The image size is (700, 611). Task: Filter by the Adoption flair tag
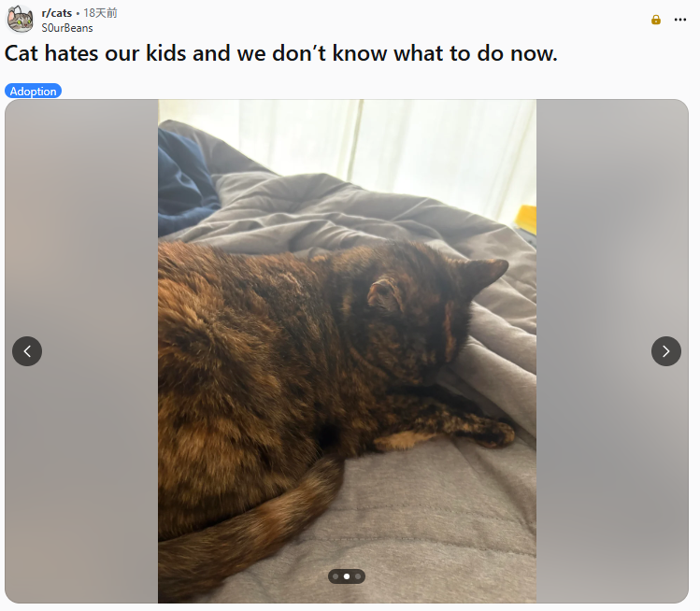(33, 91)
